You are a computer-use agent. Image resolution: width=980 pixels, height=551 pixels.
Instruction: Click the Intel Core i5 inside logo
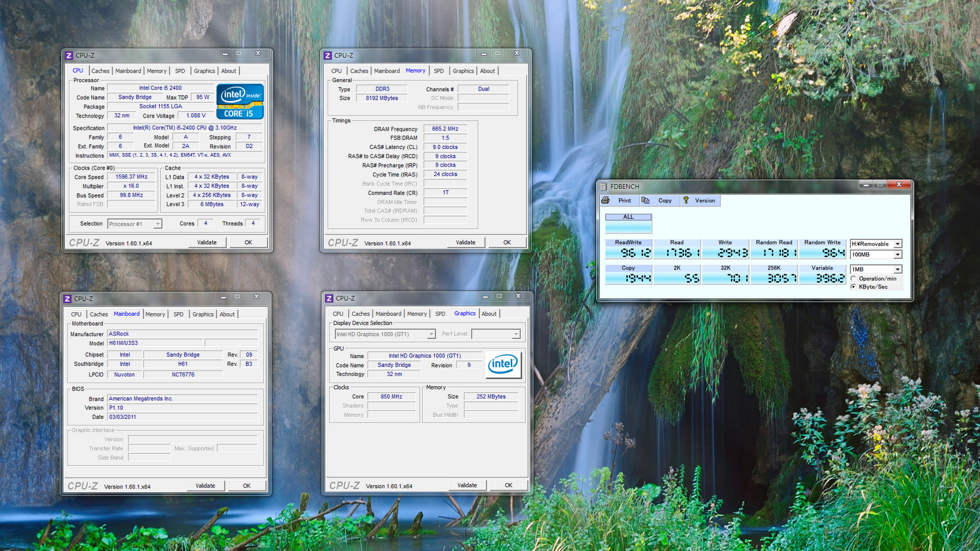(x=240, y=101)
